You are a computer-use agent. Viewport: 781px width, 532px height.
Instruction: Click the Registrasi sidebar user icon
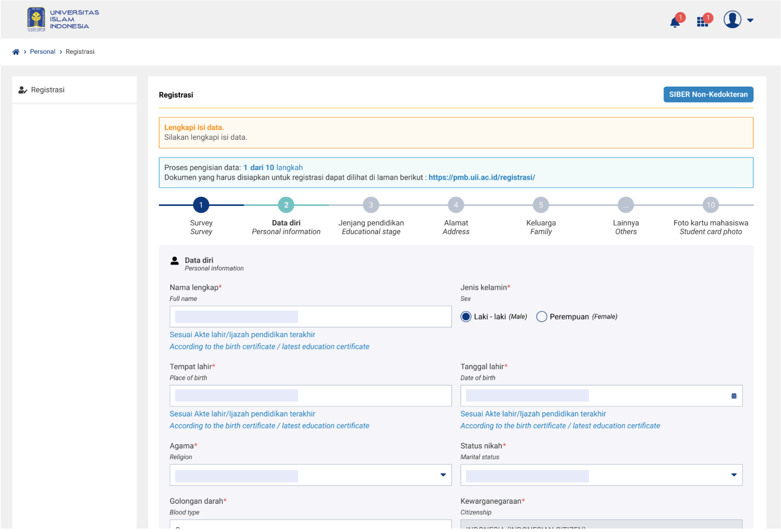23,90
